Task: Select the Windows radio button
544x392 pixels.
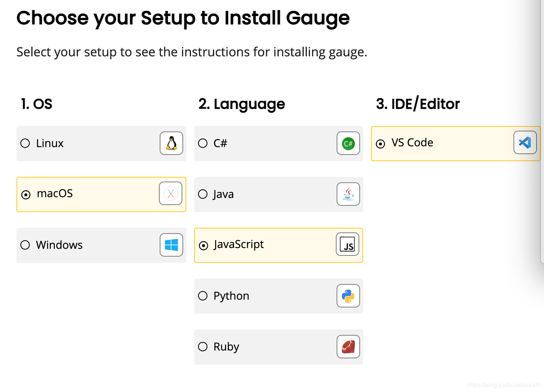Action: [x=25, y=245]
